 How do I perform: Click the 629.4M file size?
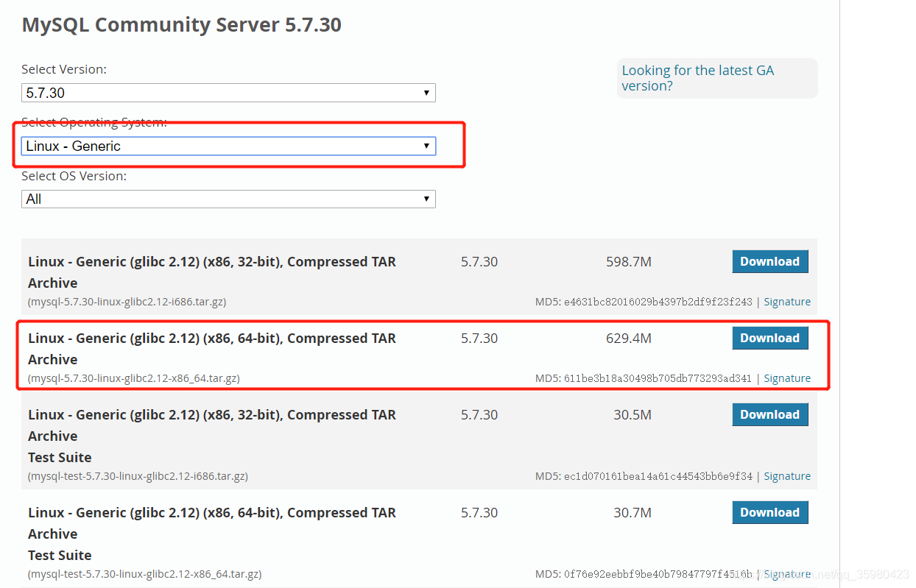pyautogui.click(x=628, y=339)
